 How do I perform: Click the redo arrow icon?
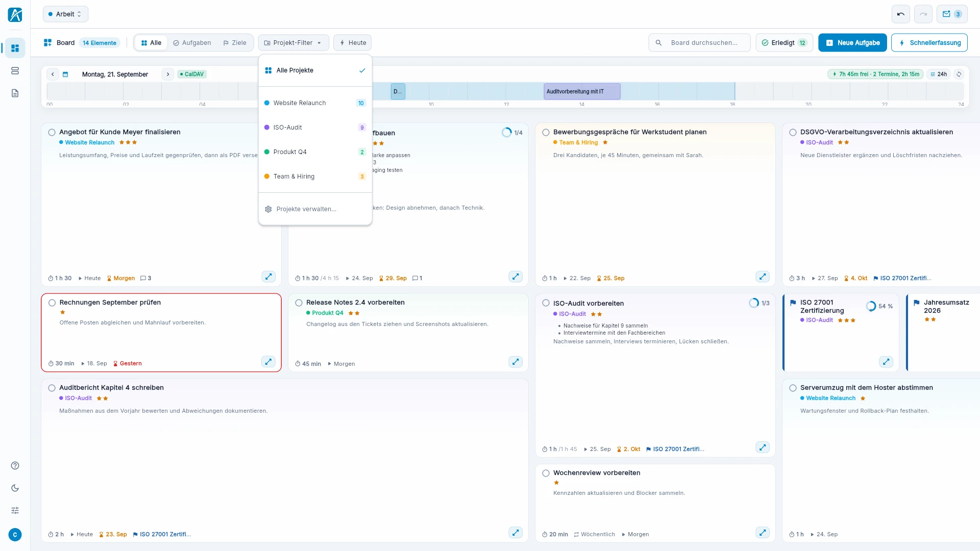tap(923, 14)
